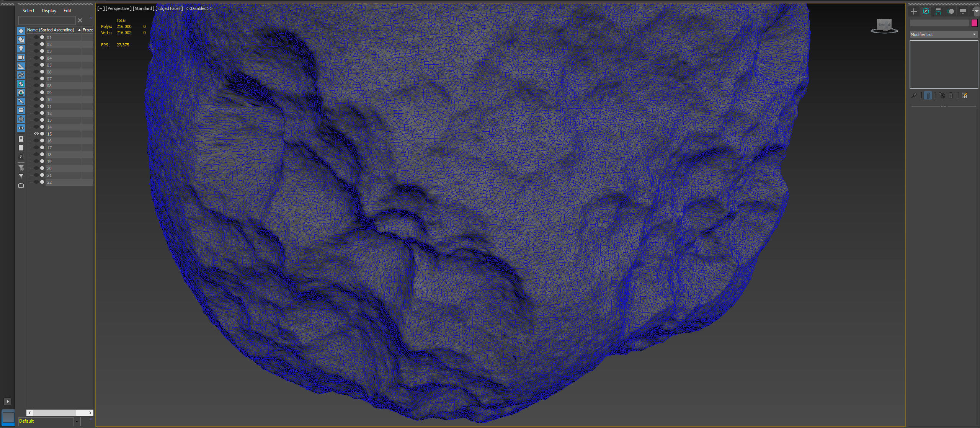Show object 05 via its eye toggle
980x428 pixels.
pos(36,65)
